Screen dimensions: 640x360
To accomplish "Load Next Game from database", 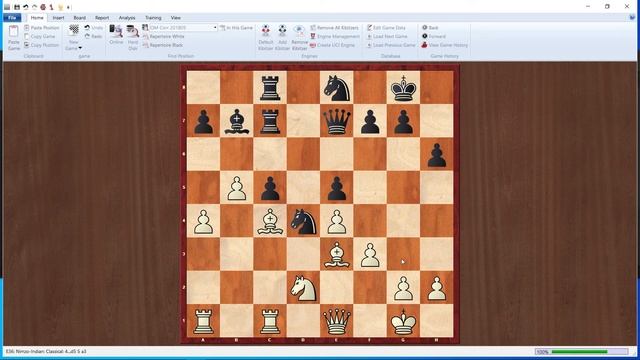I will click(x=387, y=36).
